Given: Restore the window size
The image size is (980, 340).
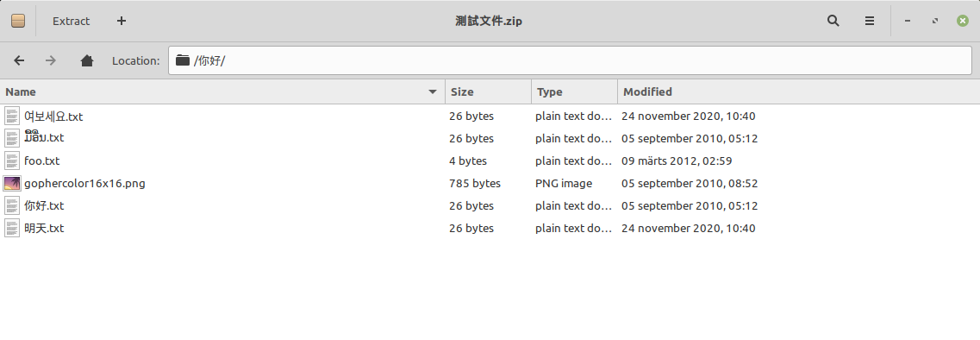Looking at the screenshot, I should (935, 21).
